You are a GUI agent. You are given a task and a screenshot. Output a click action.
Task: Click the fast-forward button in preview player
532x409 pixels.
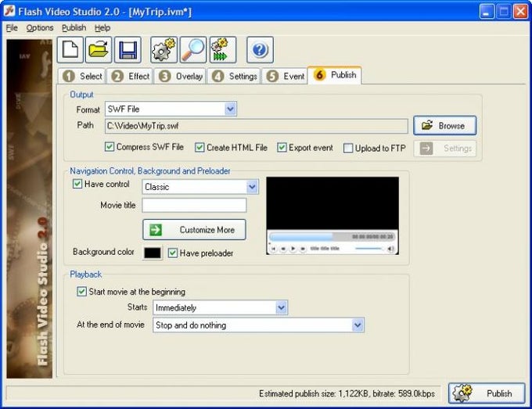click(303, 249)
